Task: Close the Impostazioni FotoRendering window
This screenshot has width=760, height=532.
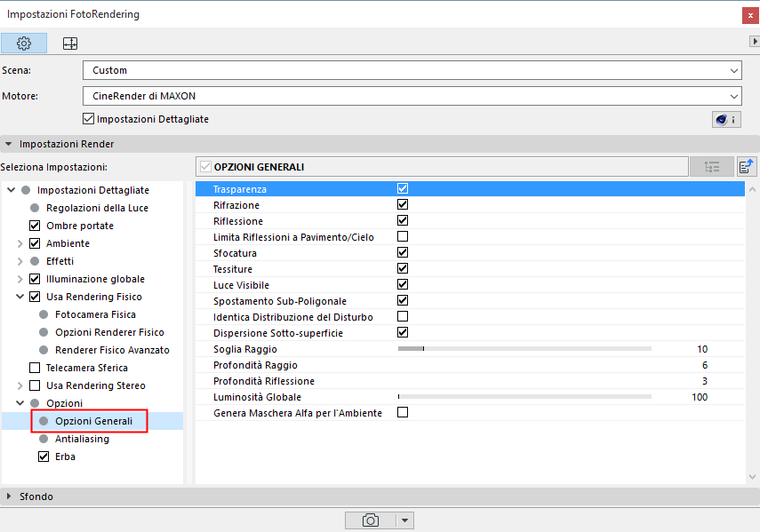Action: tap(750, 15)
